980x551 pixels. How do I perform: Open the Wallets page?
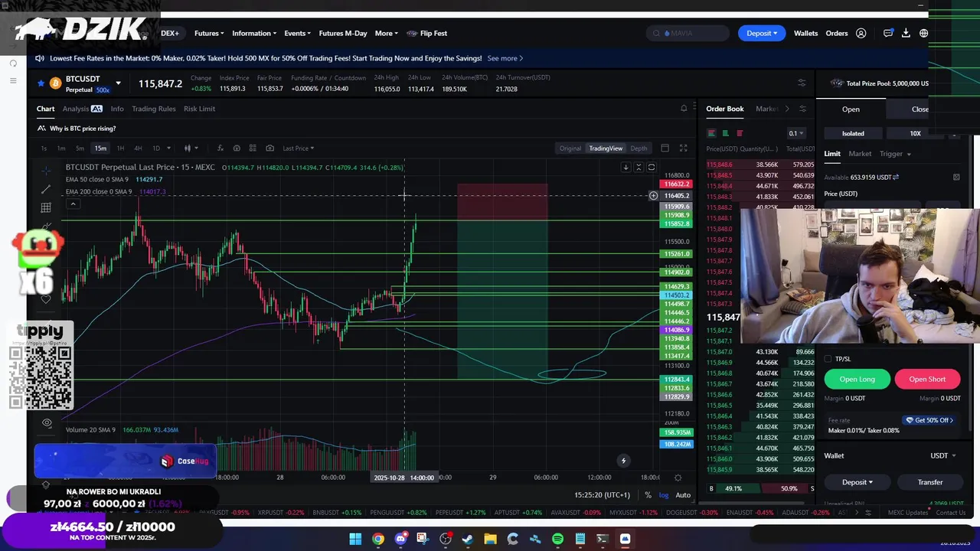pyautogui.click(x=805, y=33)
